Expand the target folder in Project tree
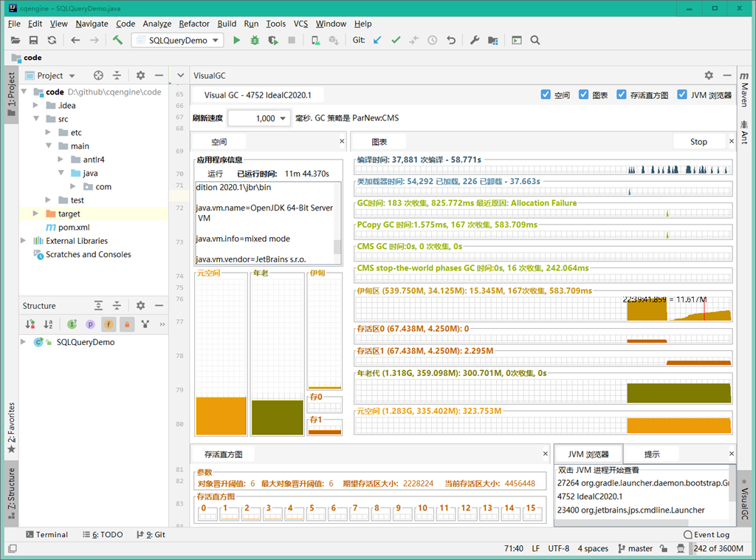 point(35,214)
